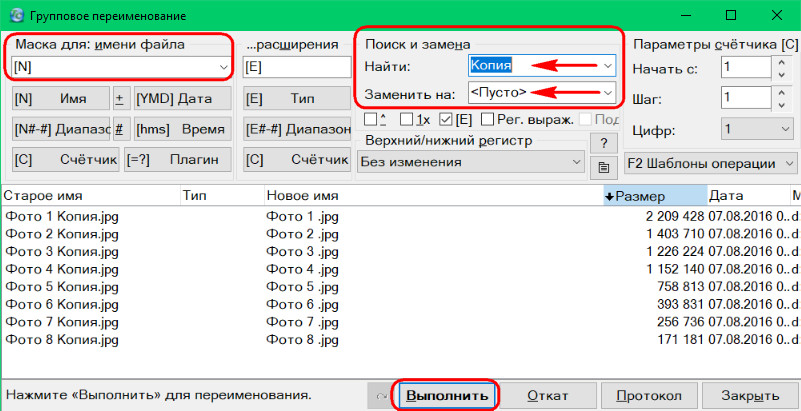Sort by the Старое имя column
801x411 pixels.
[91, 196]
